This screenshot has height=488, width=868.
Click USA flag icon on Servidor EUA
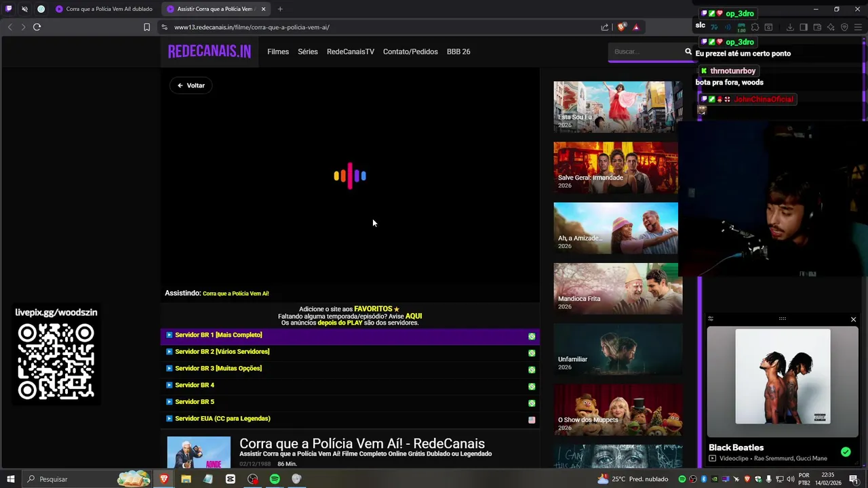pyautogui.click(x=532, y=420)
